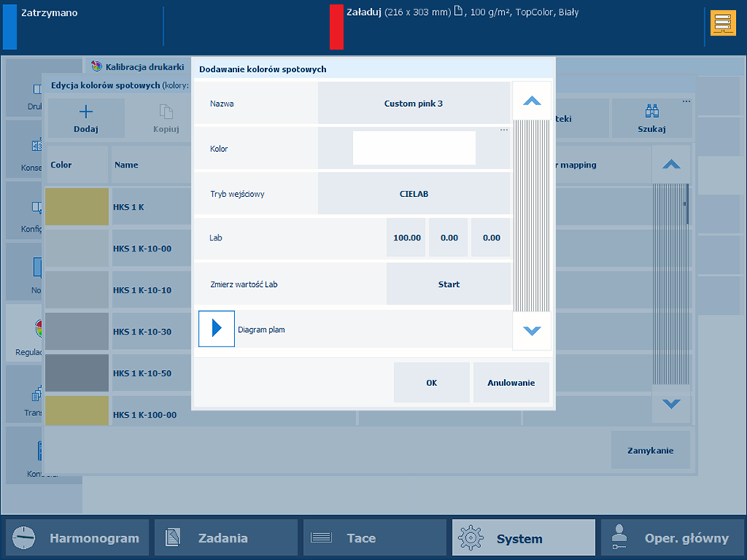The height and width of the screenshot is (560, 747).
Task: Click the white Kolor preview swatch
Action: coord(414,148)
